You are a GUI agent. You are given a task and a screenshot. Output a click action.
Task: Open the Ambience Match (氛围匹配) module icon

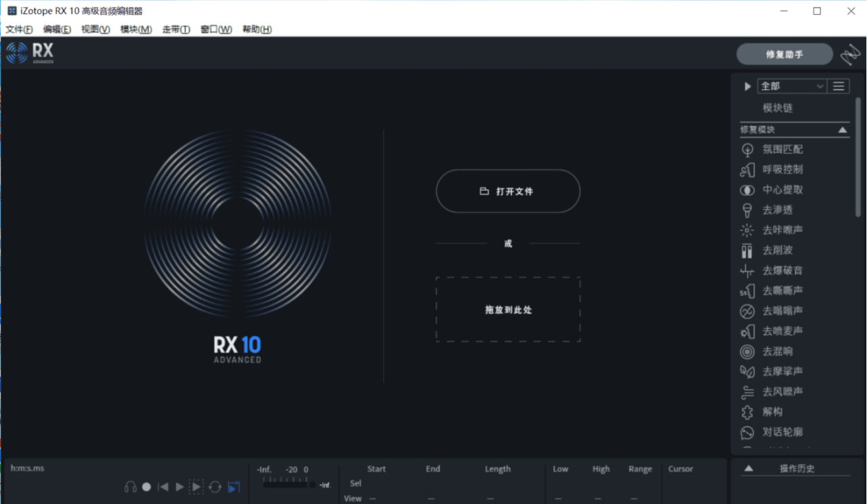pos(747,149)
